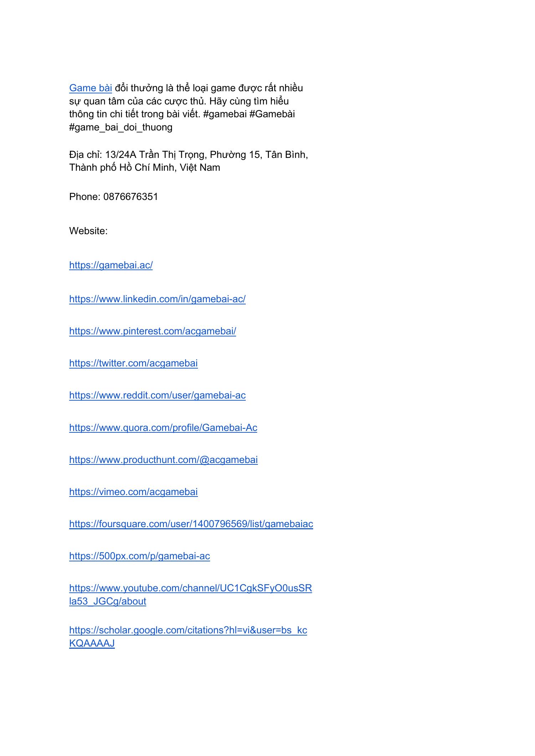
Task: Open the vimeo.com/acgamebai link
Action: click(133, 492)
